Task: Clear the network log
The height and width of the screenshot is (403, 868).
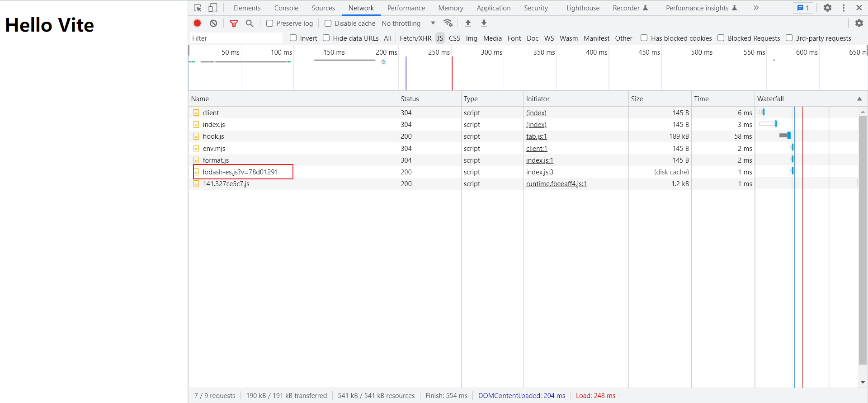Action: click(213, 23)
